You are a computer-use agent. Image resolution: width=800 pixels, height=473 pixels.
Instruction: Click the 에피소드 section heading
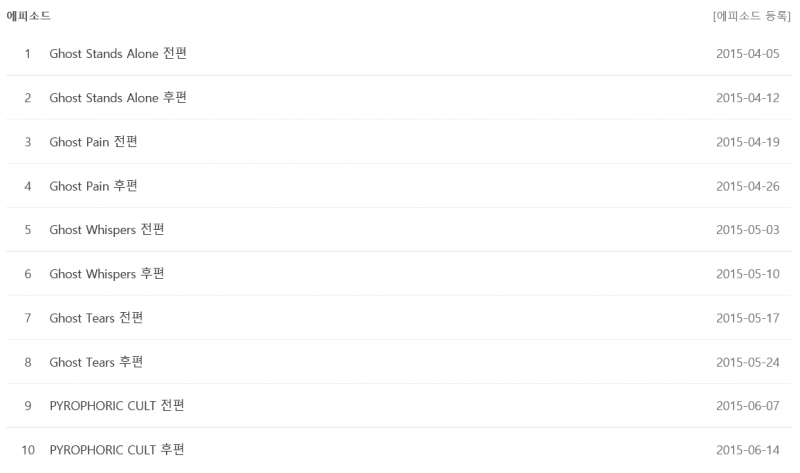point(28,17)
